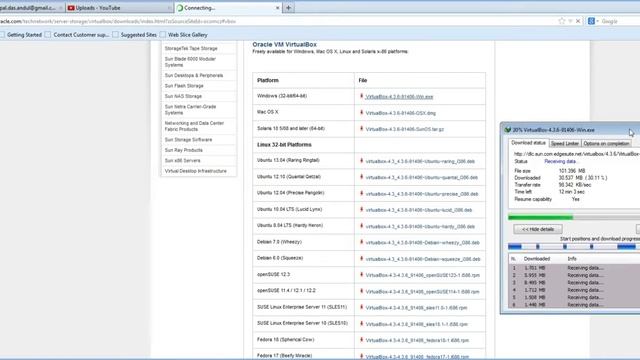The height and width of the screenshot is (360, 640).
Task: Open Virtual Desktop Infrastructure sidebar item
Action: pyautogui.click(x=196, y=171)
